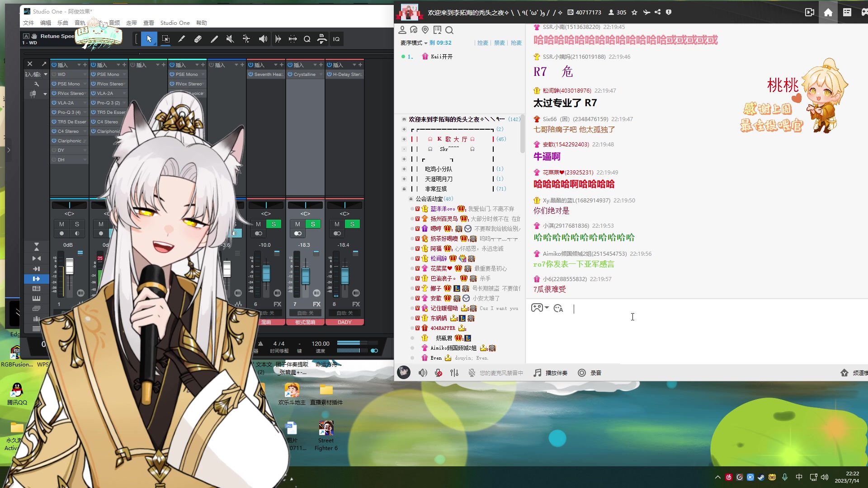
Task: Open the user profile icon in channel panel
Action: click(402, 30)
